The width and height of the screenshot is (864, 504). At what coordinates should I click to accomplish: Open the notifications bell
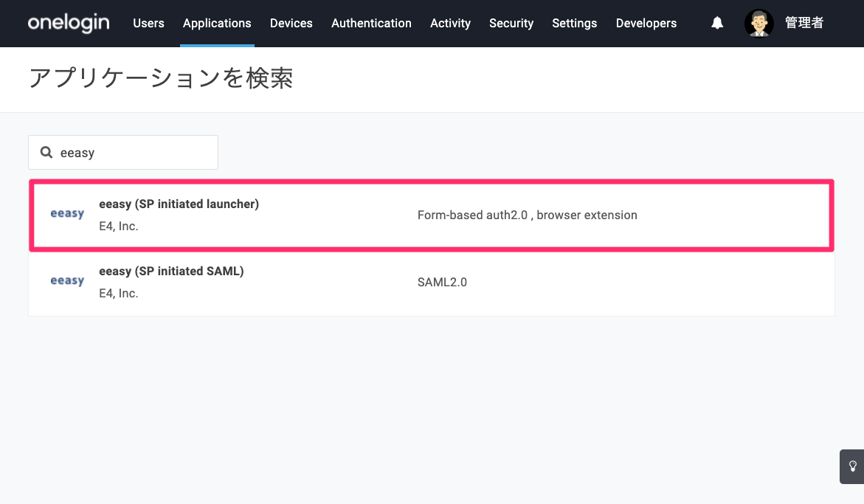tap(717, 23)
